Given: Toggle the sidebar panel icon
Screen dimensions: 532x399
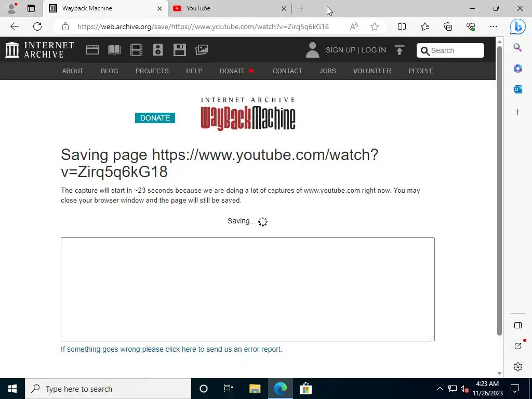Looking at the screenshot, I should click(x=518, y=325).
